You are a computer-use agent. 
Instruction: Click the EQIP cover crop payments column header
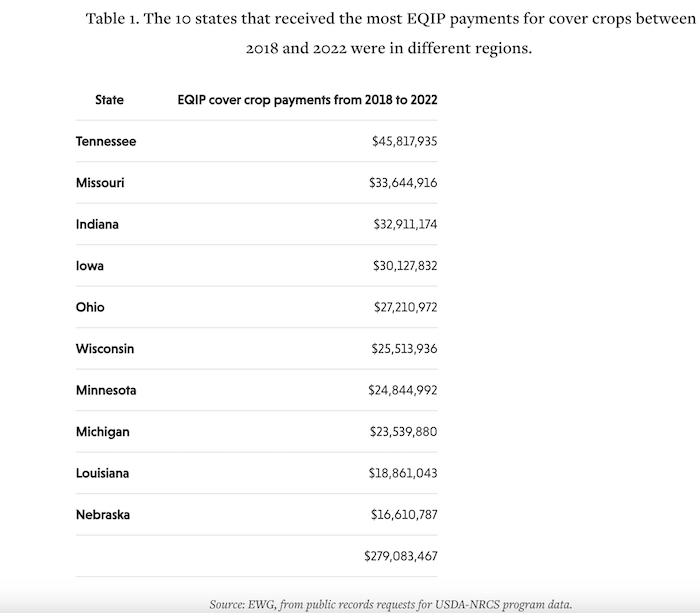click(307, 100)
